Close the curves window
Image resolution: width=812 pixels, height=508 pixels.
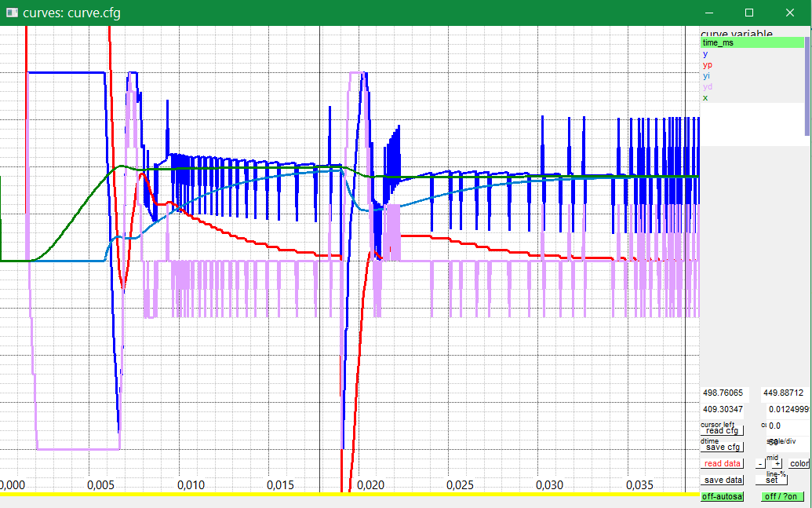point(790,13)
